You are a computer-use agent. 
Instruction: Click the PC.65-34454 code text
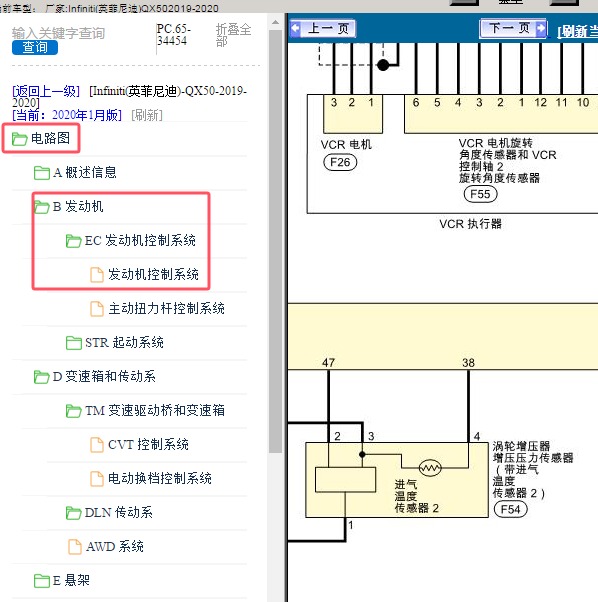pos(173,35)
